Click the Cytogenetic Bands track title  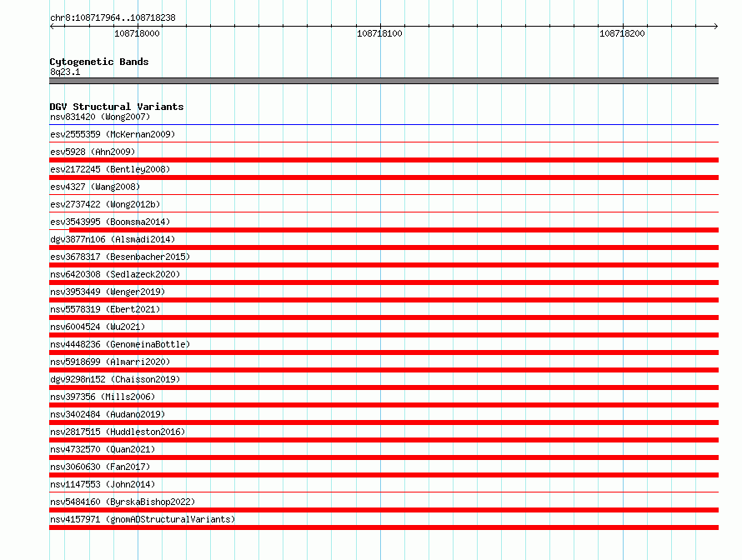click(x=99, y=62)
